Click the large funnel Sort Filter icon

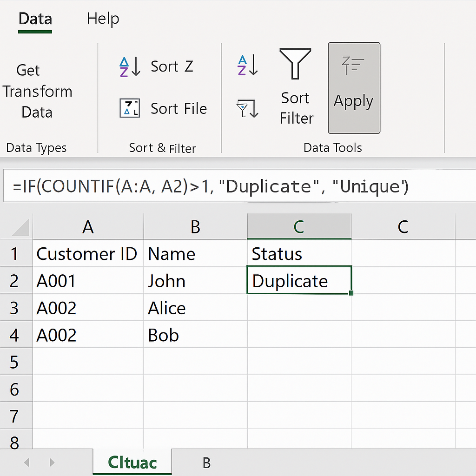[295, 64]
